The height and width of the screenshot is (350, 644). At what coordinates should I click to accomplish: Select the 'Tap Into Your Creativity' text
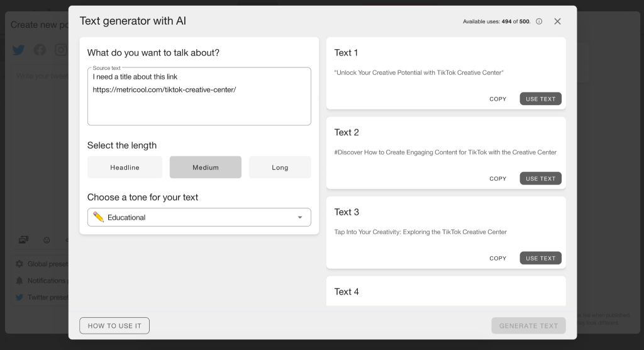[420, 232]
